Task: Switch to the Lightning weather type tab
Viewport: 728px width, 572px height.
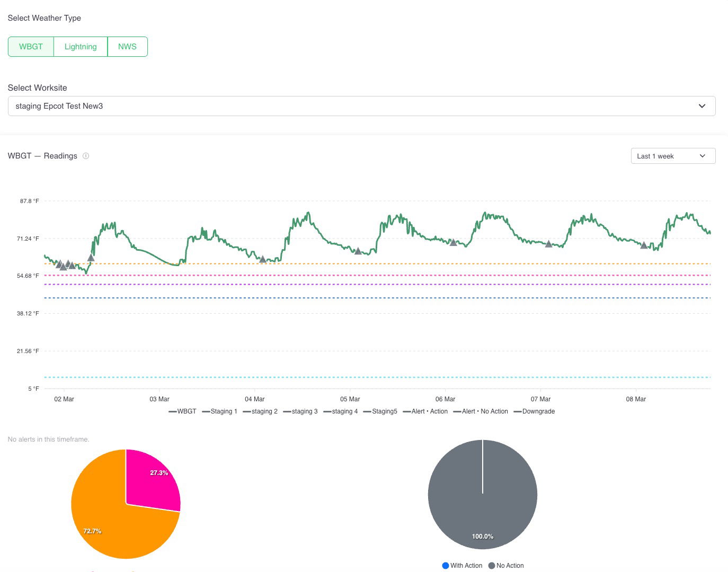Action: pos(81,47)
